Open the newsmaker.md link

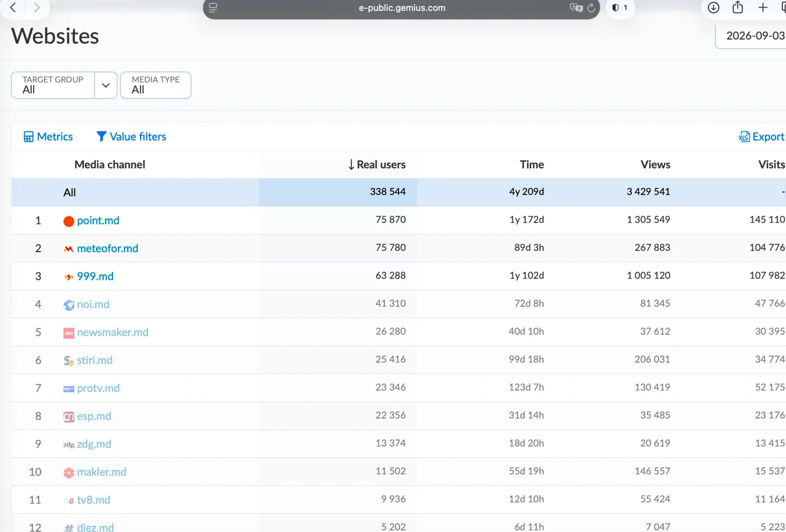click(113, 332)
